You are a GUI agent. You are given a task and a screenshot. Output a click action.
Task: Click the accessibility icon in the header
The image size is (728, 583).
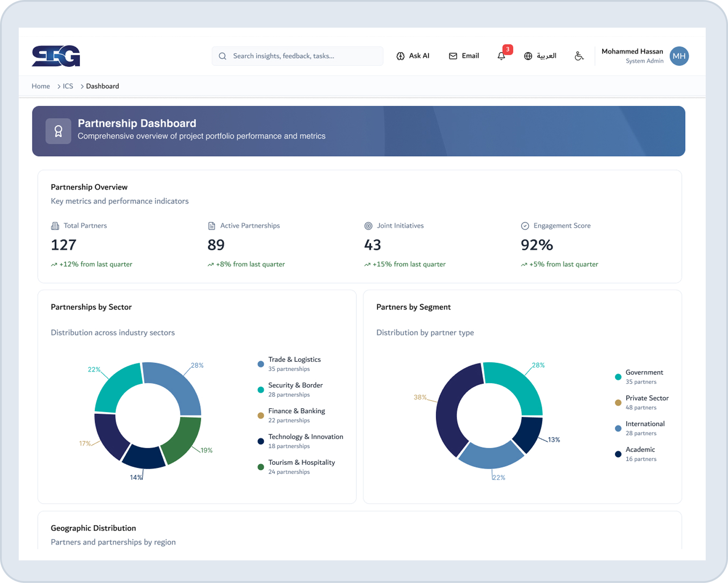[579, 56]
